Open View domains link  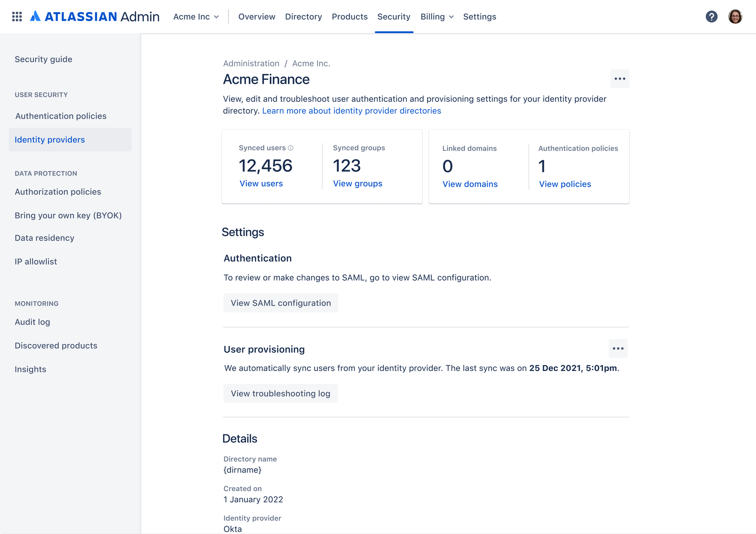point(470,184)
